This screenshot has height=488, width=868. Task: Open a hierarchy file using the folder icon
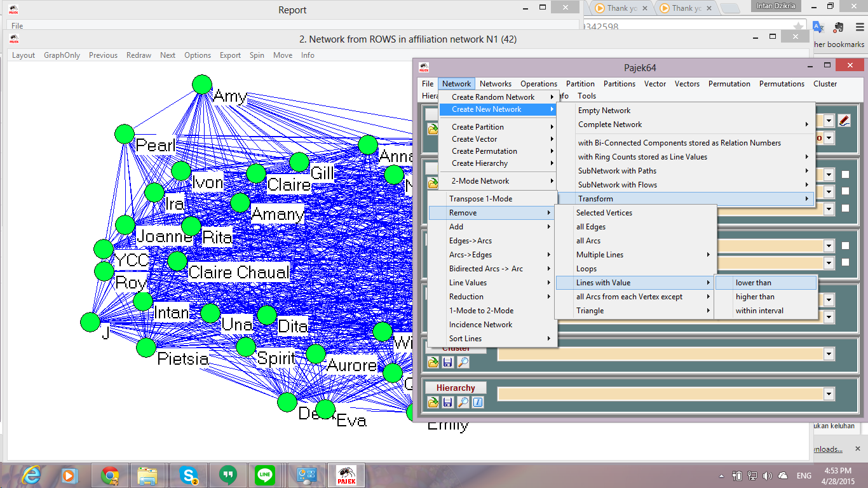tap(434, 402)
